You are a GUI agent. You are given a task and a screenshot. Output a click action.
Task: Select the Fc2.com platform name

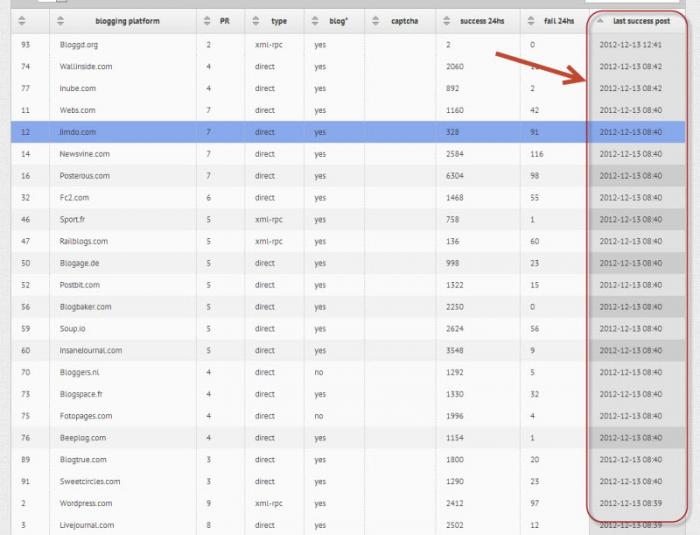pos(74,198)
